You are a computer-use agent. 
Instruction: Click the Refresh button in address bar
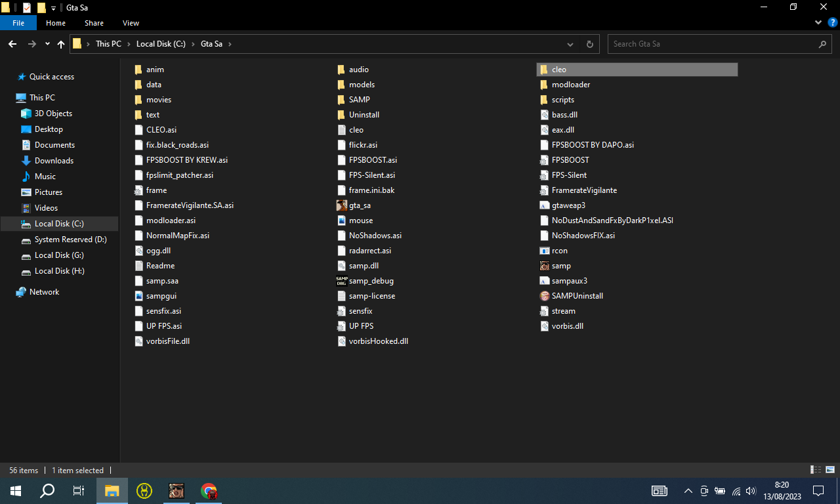[589, 44]
